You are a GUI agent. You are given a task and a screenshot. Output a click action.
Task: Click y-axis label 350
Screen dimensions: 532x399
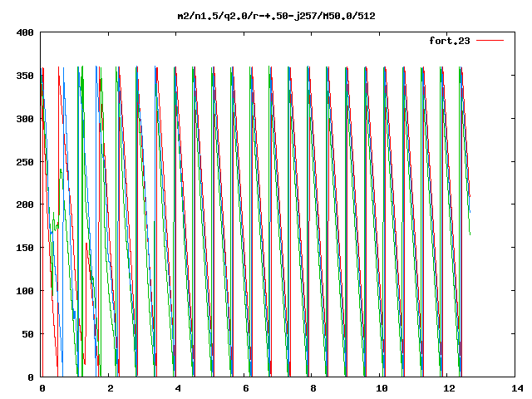[x=25, y=76]
